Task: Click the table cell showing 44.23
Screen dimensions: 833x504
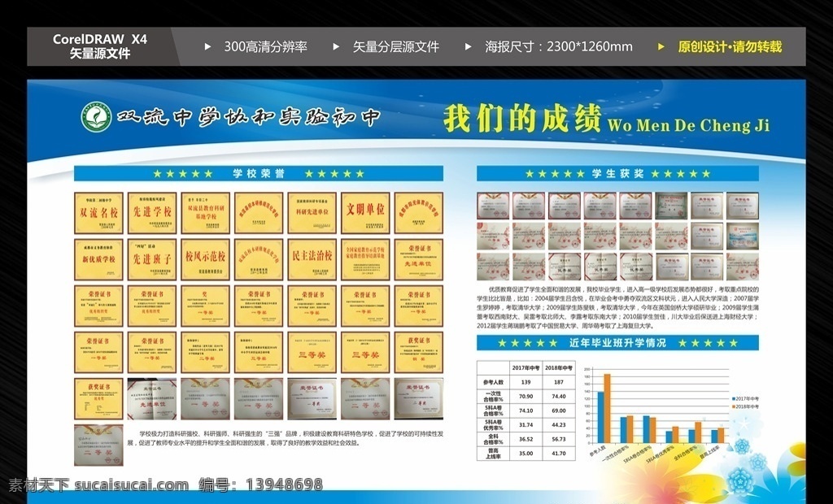Action: pyautogui.click(x=559, y=425)
